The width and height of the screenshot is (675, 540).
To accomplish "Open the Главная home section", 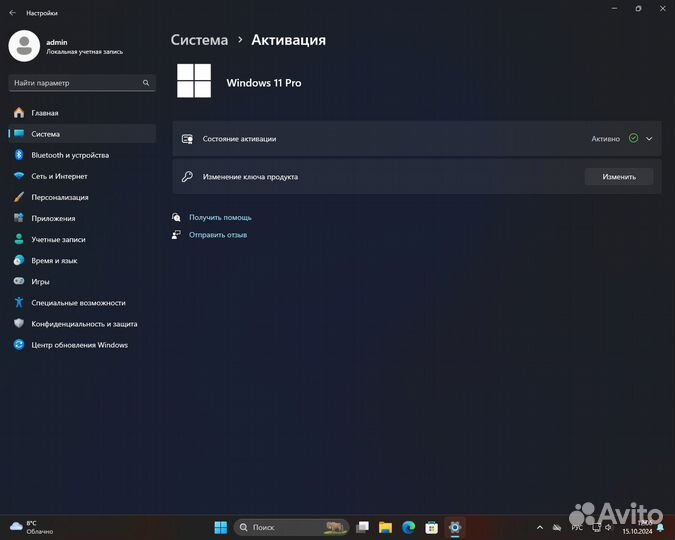I will [82, 113].
